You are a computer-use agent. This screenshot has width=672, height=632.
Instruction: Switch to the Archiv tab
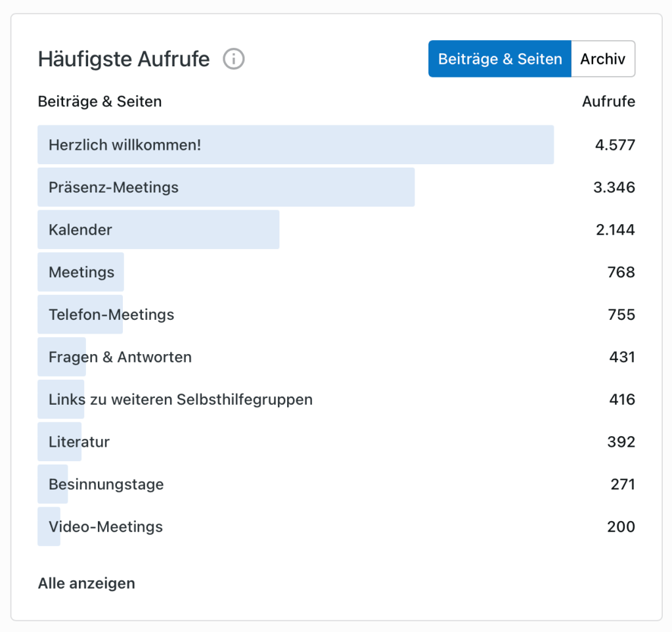[602, 59]
